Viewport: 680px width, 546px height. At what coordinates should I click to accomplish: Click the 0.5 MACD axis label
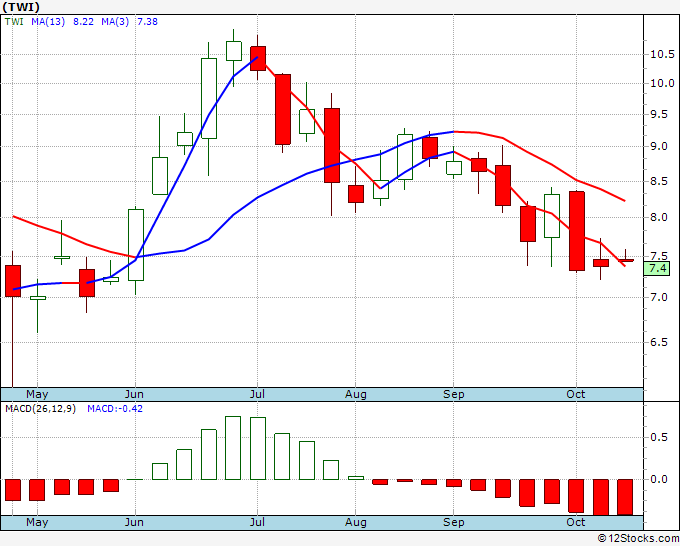(x=659, y=437)
